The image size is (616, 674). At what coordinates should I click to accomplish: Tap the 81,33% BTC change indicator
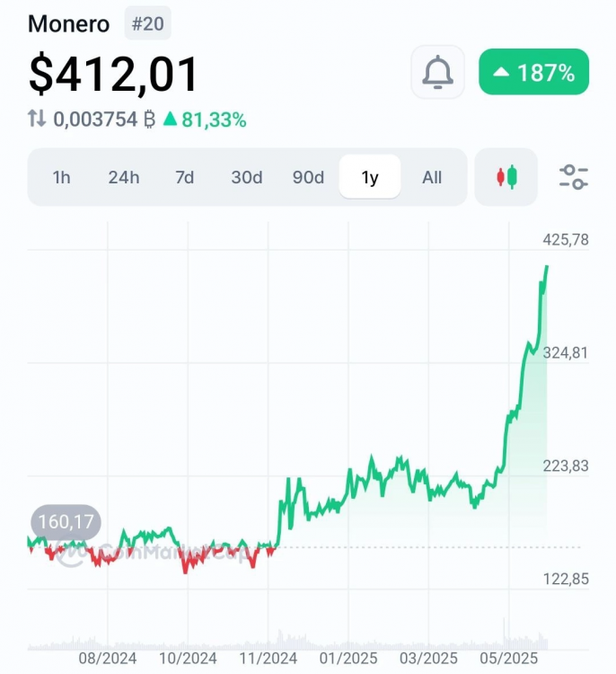205,120
